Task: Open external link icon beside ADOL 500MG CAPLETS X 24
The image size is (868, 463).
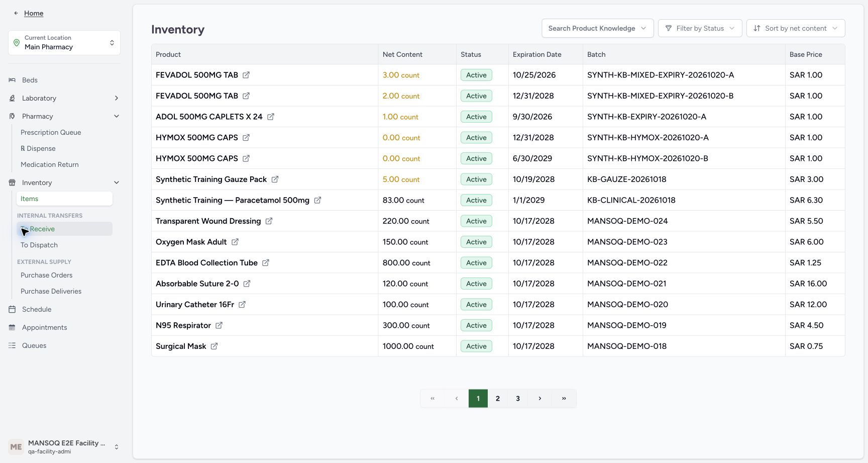Action: pos(271,117)
